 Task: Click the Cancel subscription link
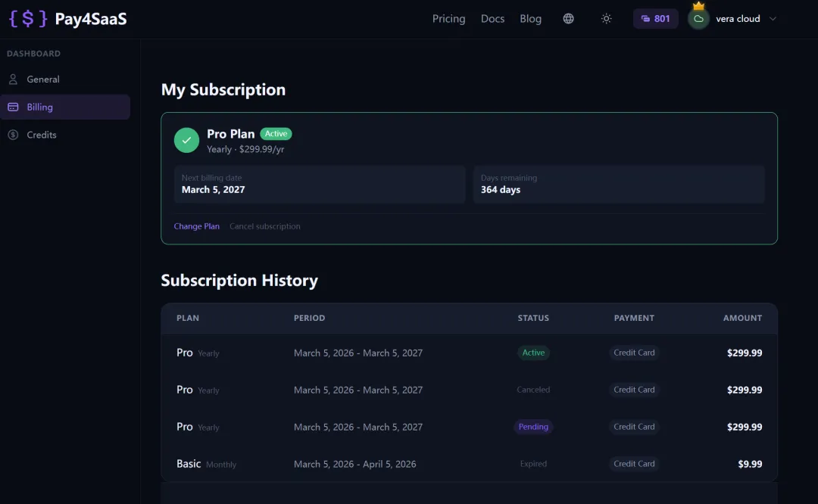tap(264, 226)
